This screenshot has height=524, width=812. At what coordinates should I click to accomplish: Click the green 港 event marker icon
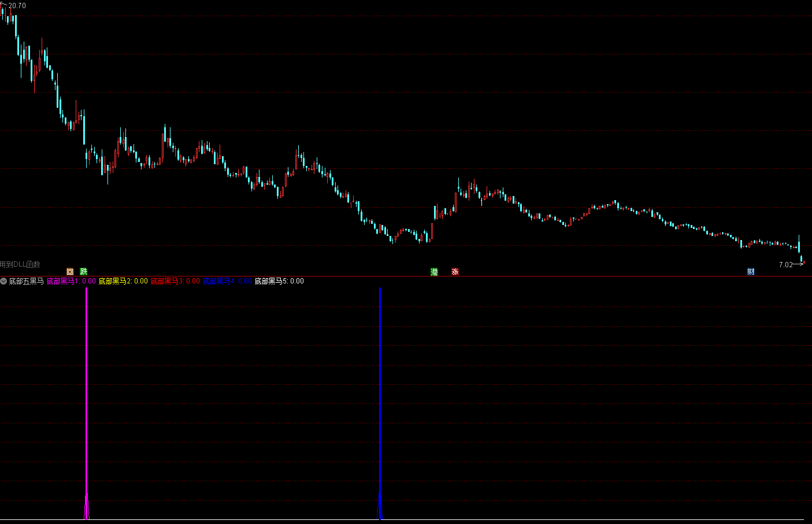tap(434, 272)
